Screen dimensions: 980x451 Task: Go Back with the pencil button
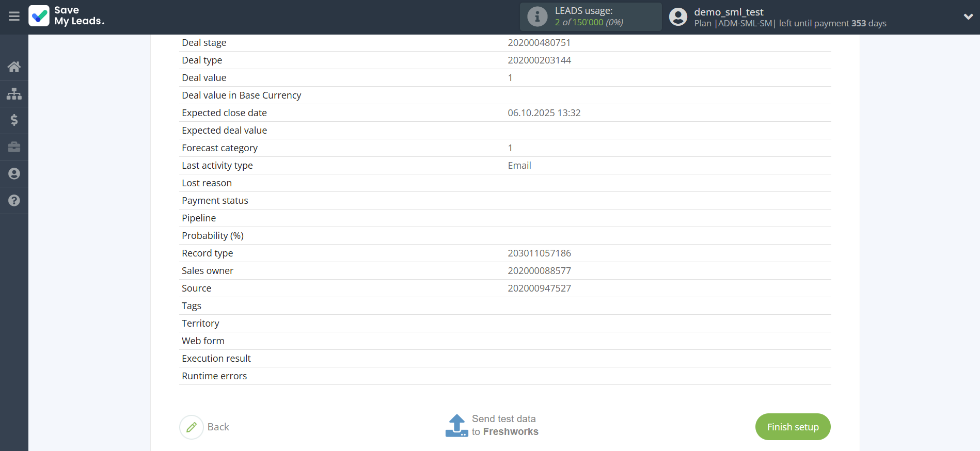[205, 427]
